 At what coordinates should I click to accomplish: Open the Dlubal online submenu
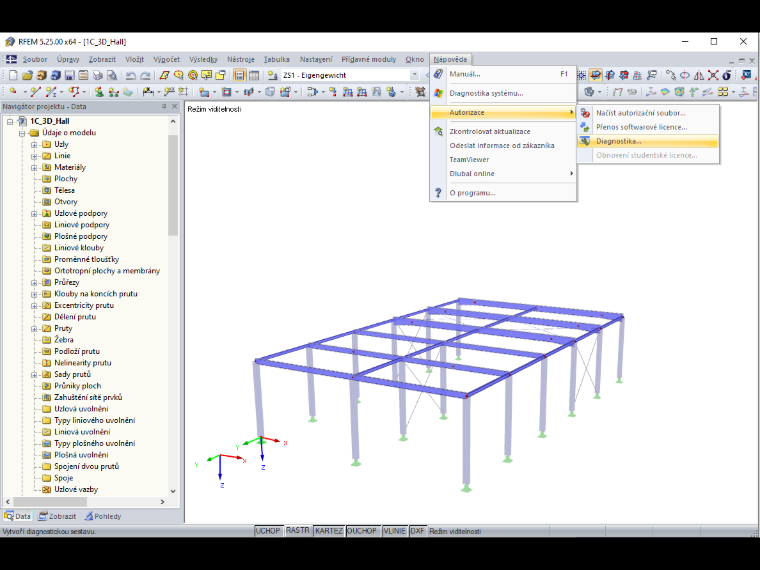(503, 174)
